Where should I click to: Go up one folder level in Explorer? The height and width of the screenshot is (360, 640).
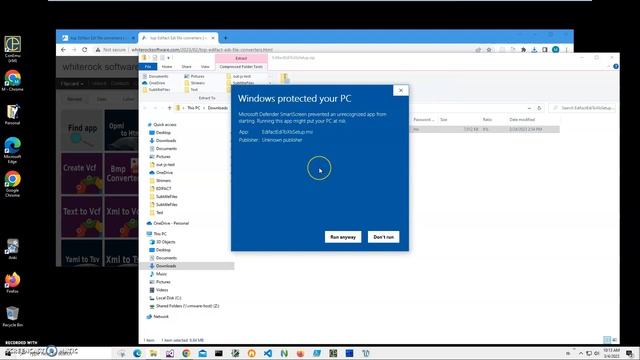tap(169, 108)
